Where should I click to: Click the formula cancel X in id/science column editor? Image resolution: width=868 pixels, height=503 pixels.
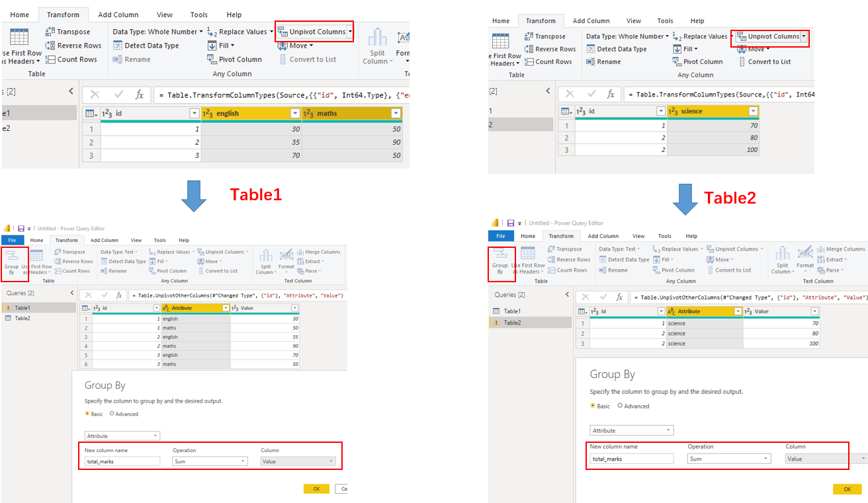click(x=570, y=95)
